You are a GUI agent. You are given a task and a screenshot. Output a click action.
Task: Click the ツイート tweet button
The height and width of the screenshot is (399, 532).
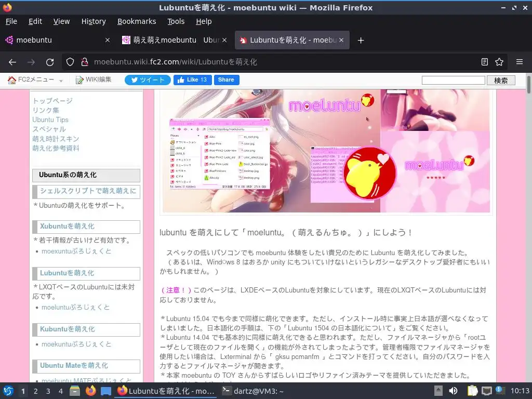click(x=148, y=80)
